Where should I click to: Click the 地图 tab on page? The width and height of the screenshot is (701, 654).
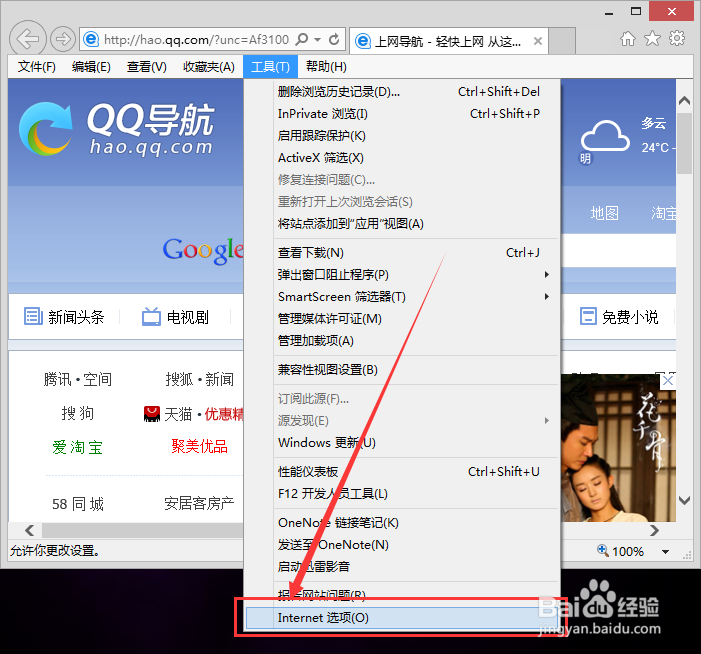[604, 213]
